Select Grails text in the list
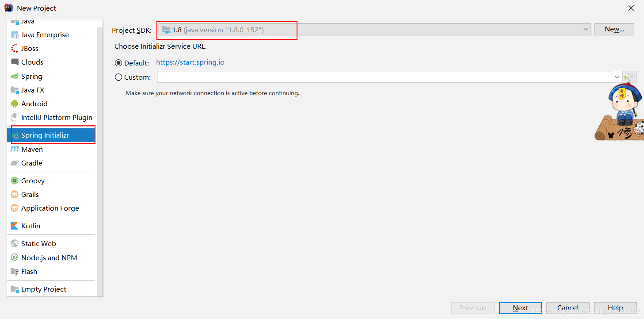 (x=30, y=195)
